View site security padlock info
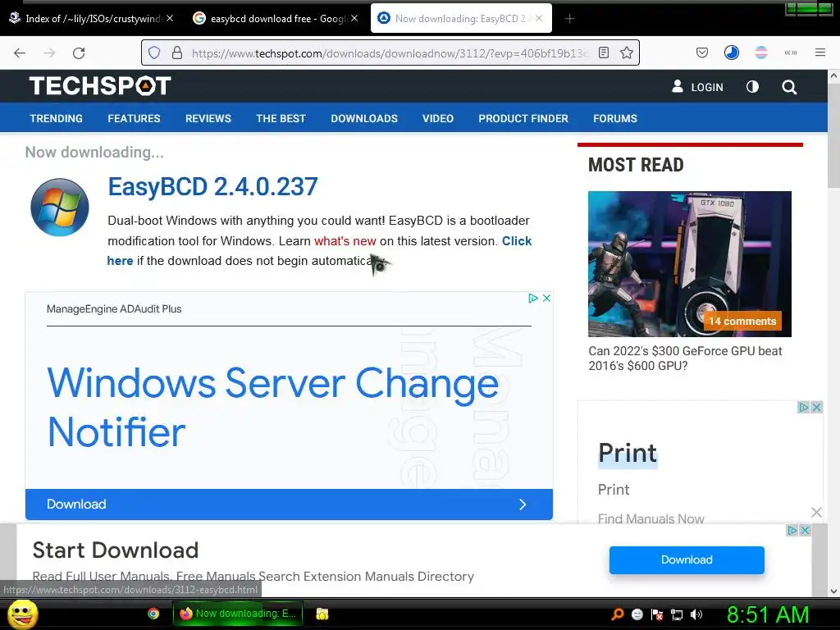Screen dimensions: 840x630 [177, 52]
